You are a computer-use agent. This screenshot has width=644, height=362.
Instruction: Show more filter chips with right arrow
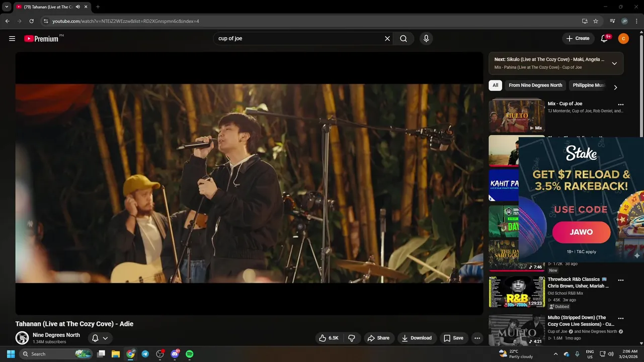615,87
